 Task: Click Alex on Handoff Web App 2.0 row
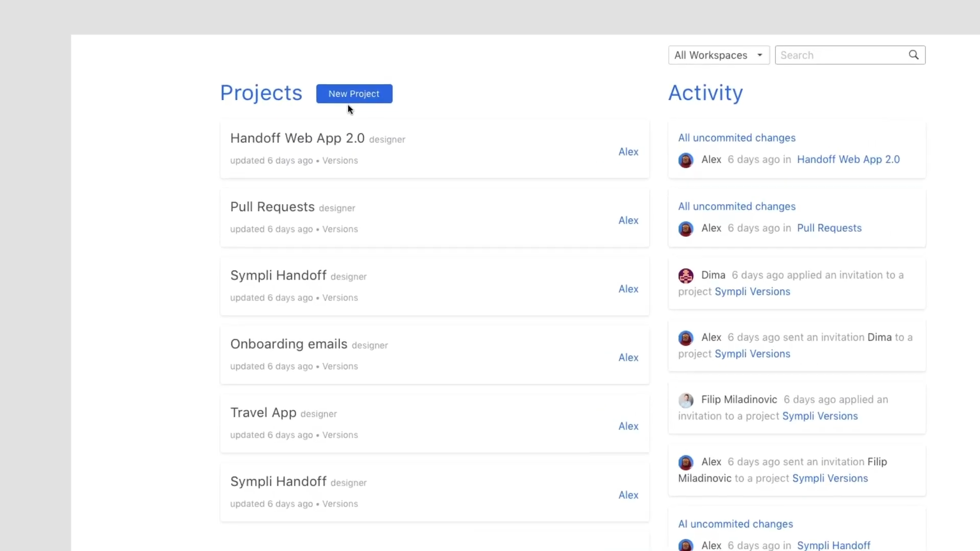tap(628, 152)
